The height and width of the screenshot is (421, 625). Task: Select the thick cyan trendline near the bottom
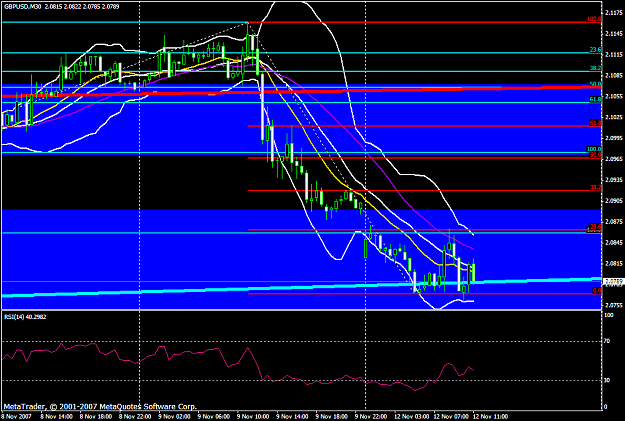(301, 287)
